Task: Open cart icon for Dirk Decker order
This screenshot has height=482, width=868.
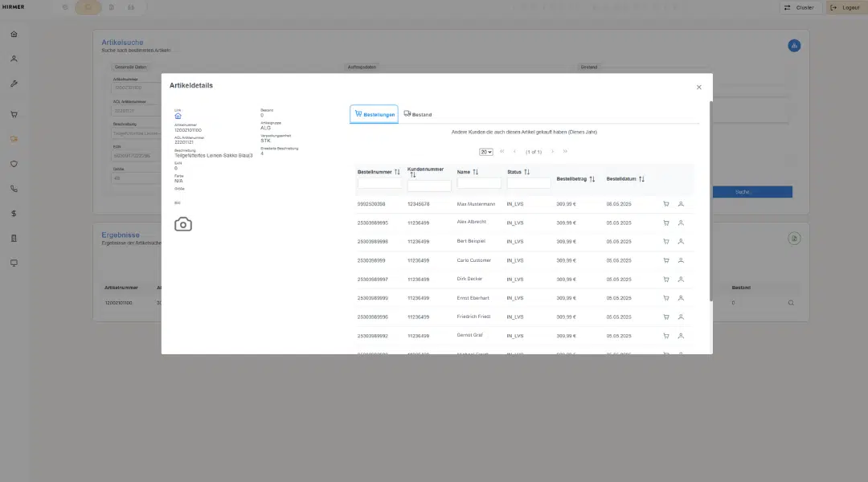Action: (x=666, y=280)
